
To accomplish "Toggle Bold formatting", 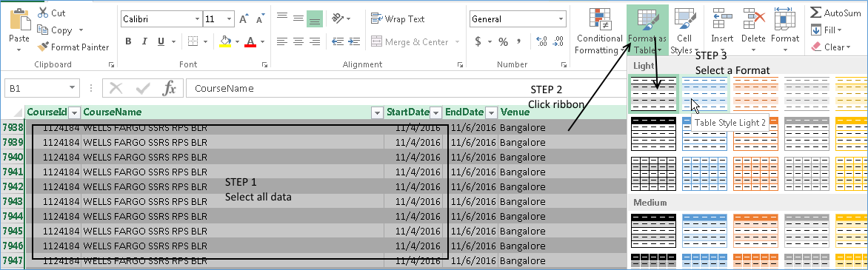I will (x=128, y=41).
